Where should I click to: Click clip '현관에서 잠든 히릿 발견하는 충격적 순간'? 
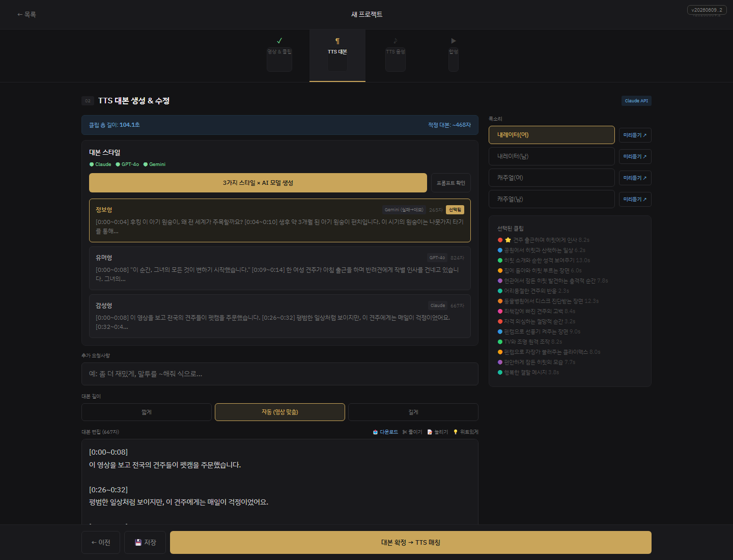553,281
